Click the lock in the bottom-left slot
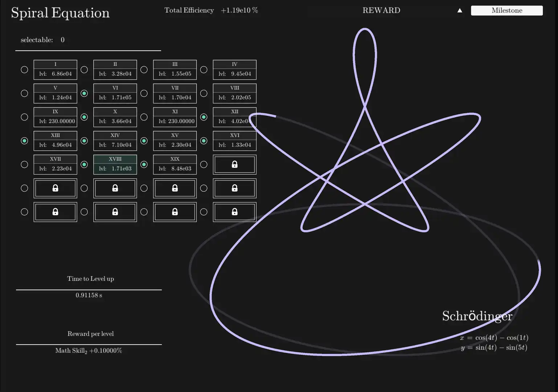 pos(55,212)
